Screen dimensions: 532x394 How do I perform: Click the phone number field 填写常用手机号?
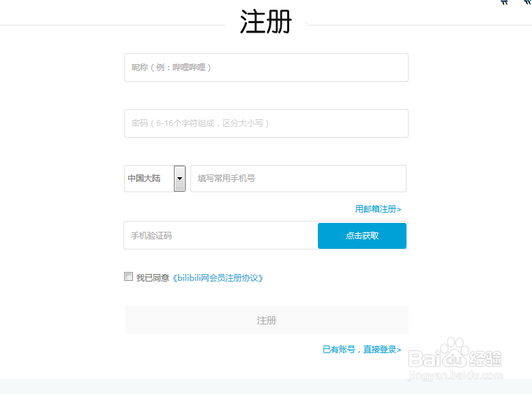298,179
